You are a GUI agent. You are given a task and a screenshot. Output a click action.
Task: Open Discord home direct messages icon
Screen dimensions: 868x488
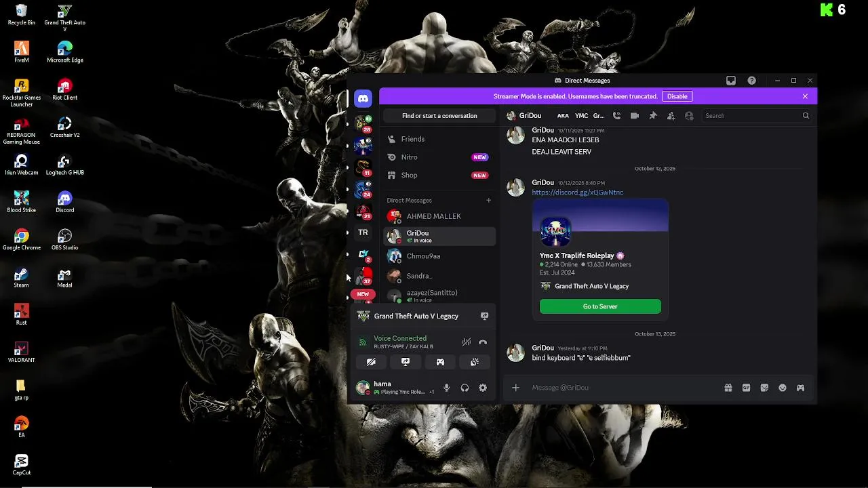(x=363, y=99)
